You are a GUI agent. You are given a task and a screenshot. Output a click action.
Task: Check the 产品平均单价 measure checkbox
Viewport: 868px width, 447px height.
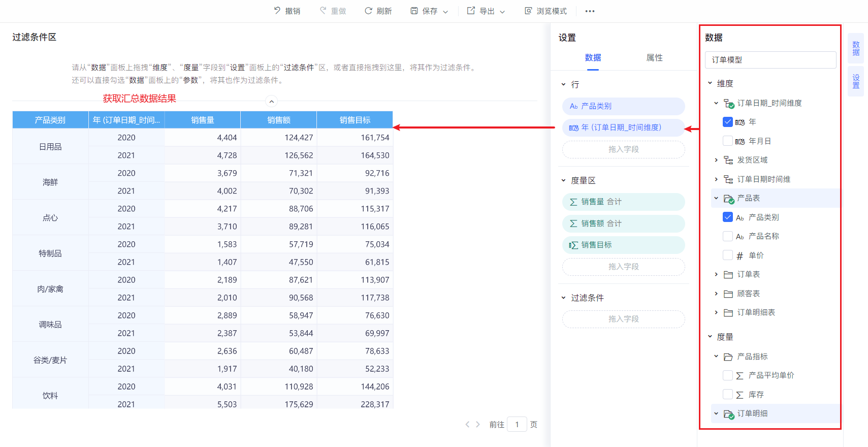727,375
